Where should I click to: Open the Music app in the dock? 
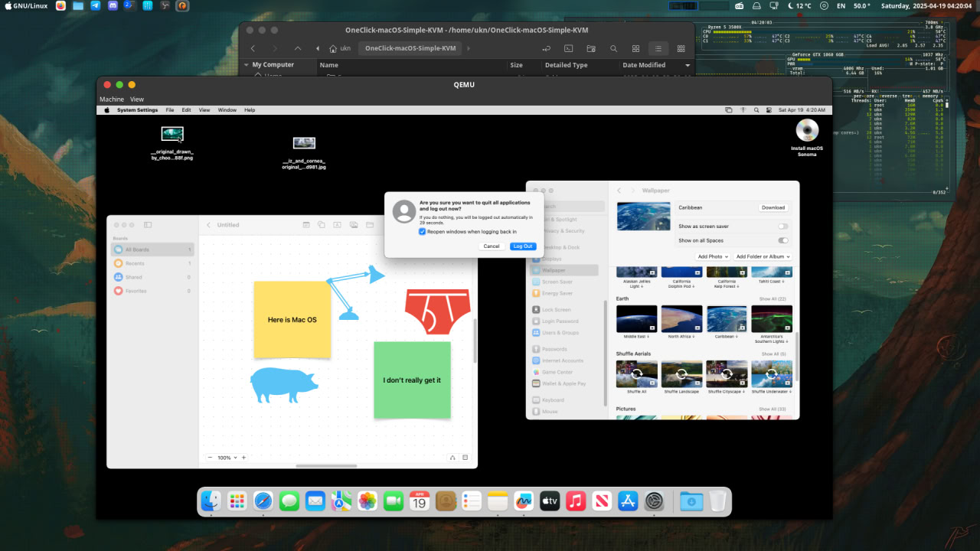point(576,501)
